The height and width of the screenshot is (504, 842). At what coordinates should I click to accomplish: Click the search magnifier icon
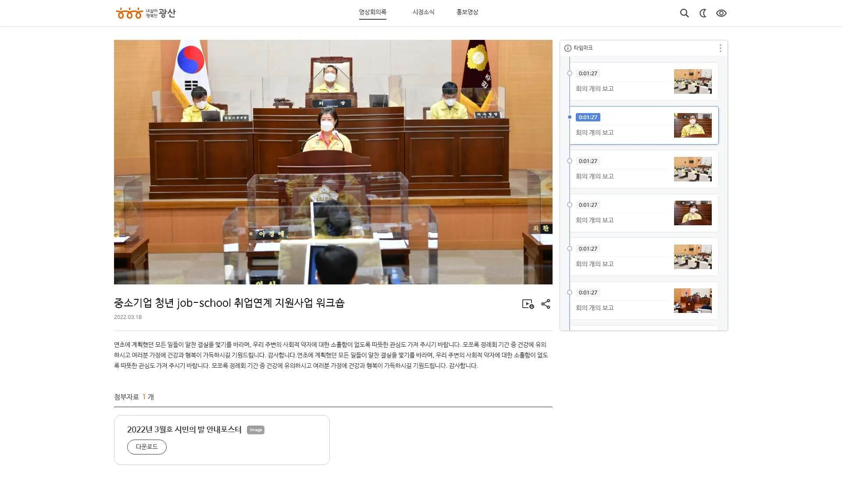click(684, 13)
